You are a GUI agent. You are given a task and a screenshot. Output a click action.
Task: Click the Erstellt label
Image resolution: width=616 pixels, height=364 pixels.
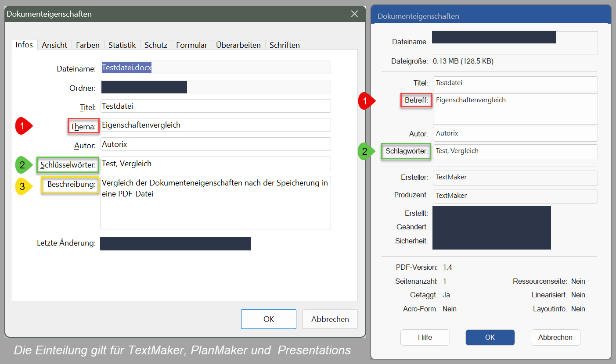(416, 213)
